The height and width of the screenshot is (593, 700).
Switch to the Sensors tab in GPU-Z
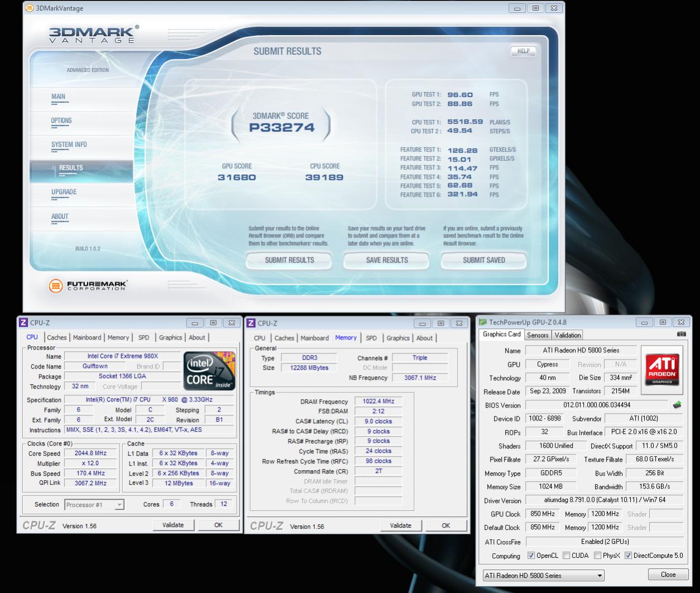538,335
